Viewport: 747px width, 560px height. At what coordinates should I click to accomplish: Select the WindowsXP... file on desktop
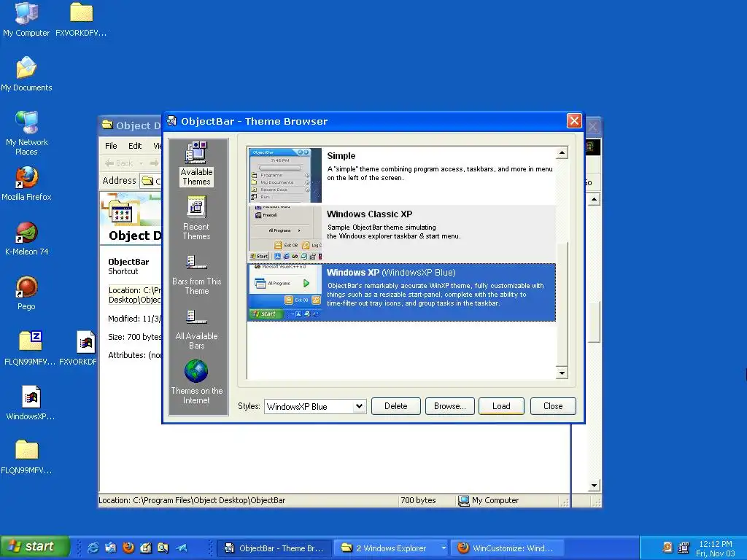point(31,402)
